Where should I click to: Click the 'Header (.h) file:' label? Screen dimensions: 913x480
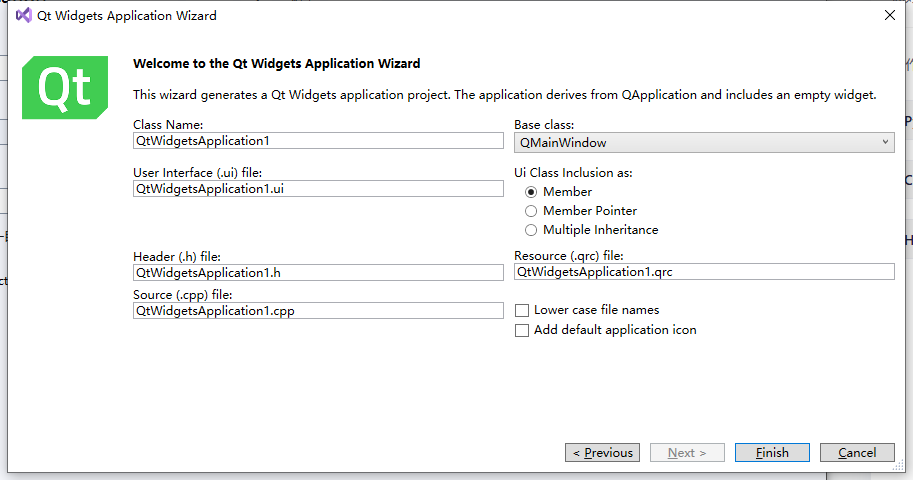coord(176,257)
